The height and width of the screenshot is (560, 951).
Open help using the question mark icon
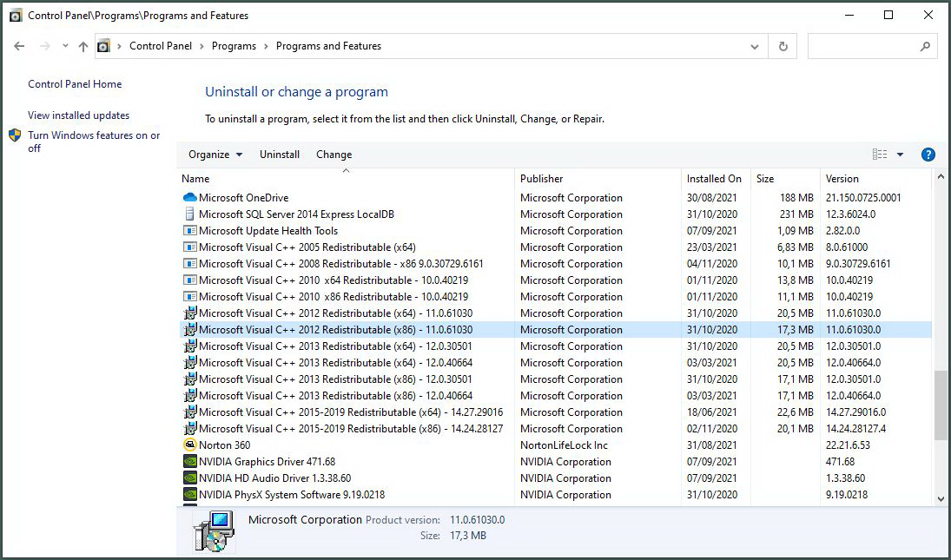(x=928, y=154)
